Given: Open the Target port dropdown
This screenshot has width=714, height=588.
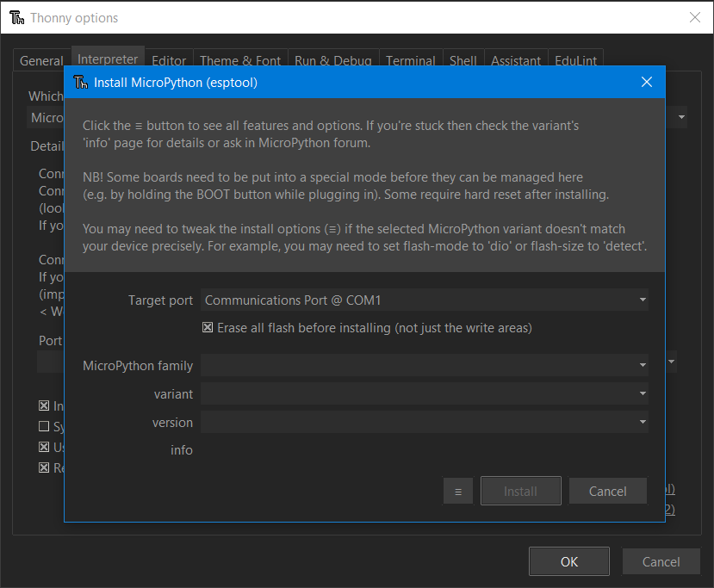Looking at the screenshot, I should pyautogui.click(x=643, y=300).
